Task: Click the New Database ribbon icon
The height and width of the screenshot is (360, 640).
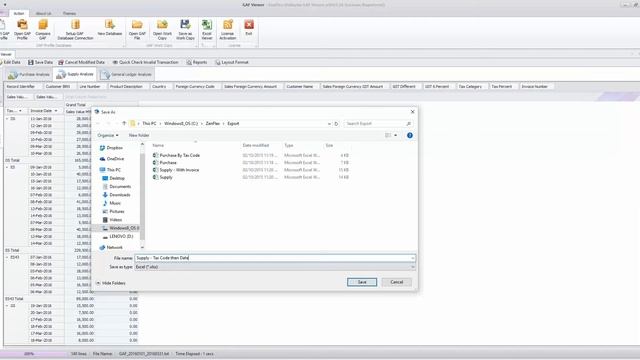Action: tap(110, 28)
